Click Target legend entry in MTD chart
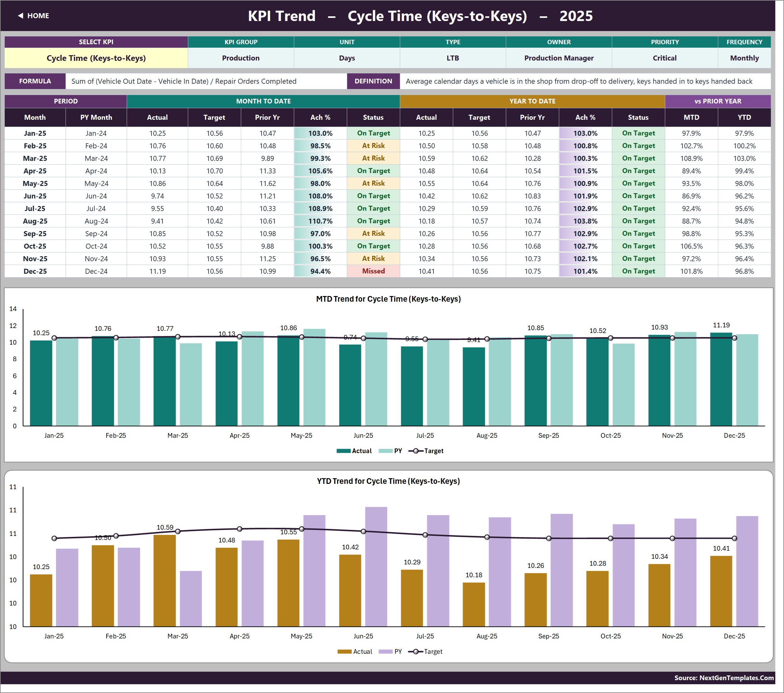The height and width of the screenshot is (693, 784). click(x=426, y=451)
